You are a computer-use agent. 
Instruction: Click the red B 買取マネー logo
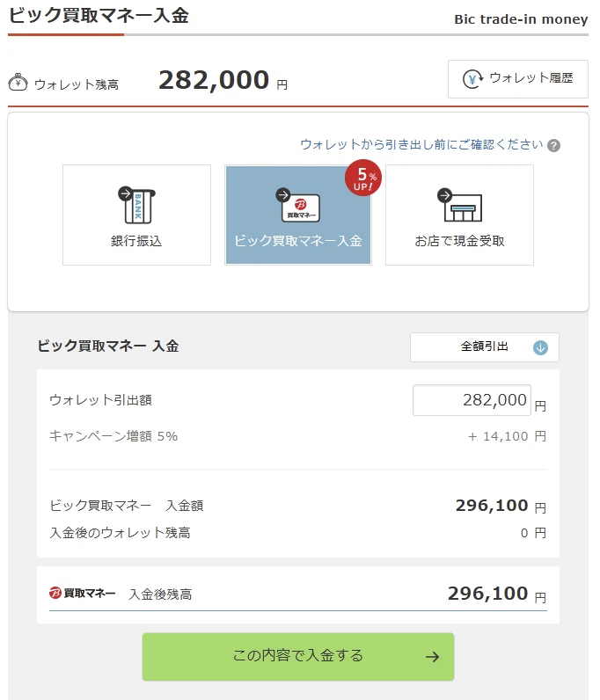pos(82,593)
